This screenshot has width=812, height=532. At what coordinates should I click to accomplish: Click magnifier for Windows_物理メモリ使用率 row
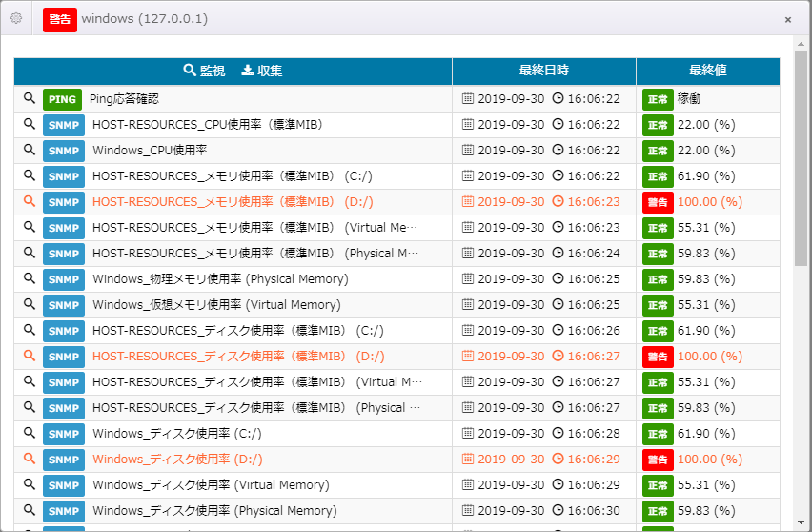pos(30,278)
